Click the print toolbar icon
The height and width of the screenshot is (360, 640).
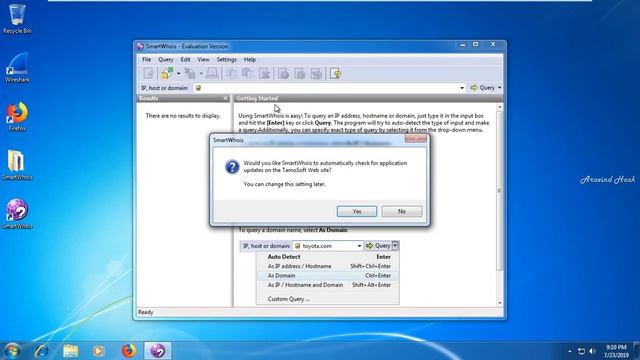tap(212, 73)
